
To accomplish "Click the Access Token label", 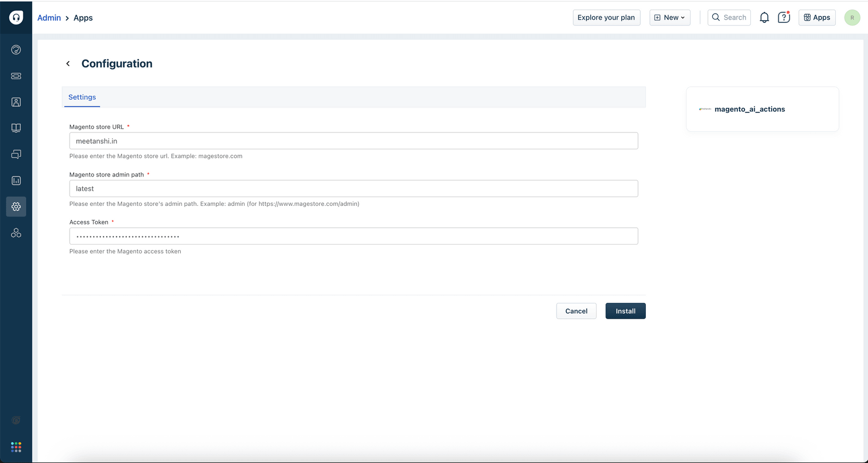I will [89, 222].
